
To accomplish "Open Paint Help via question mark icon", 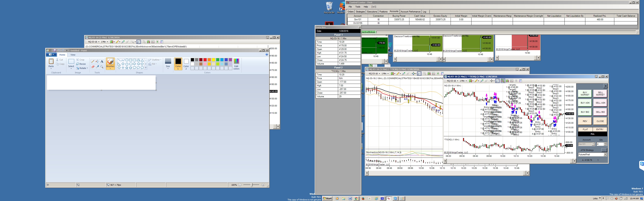I will coord(267,55).
